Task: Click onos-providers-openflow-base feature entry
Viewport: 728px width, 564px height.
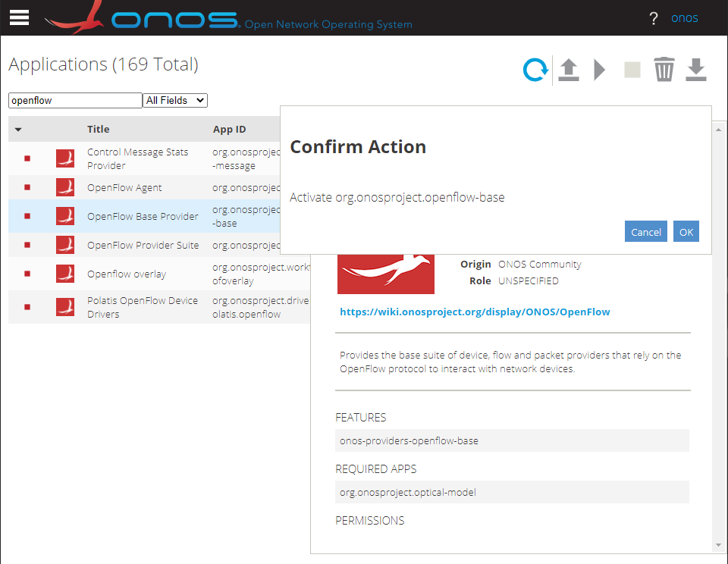Action: coord(512,440)
